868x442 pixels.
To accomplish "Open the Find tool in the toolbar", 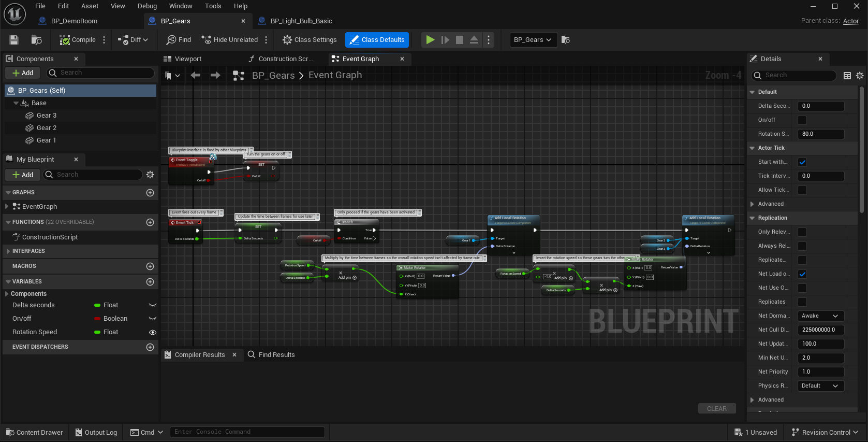I will pos(179,40).
